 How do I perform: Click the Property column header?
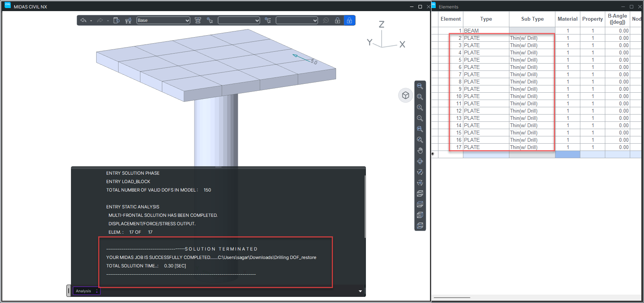[593, 19]
